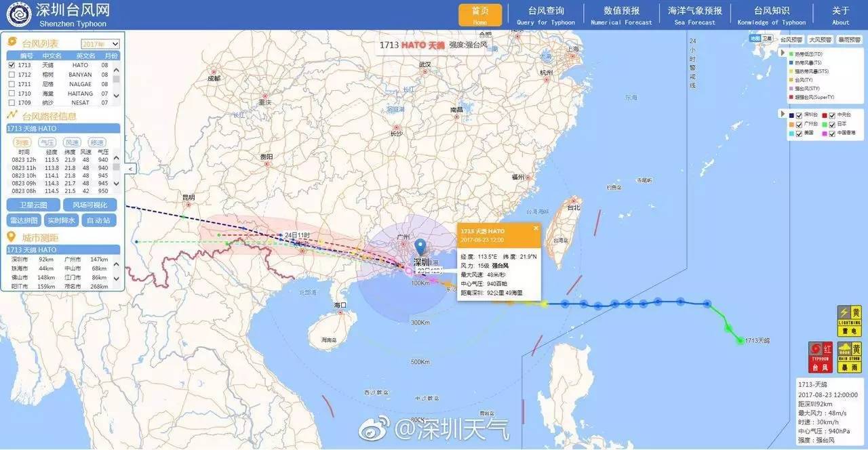Viewport: 868px width, 450px height.
Task: Collapse the typhoon intensity legend triangle
Action: (783, 54)
